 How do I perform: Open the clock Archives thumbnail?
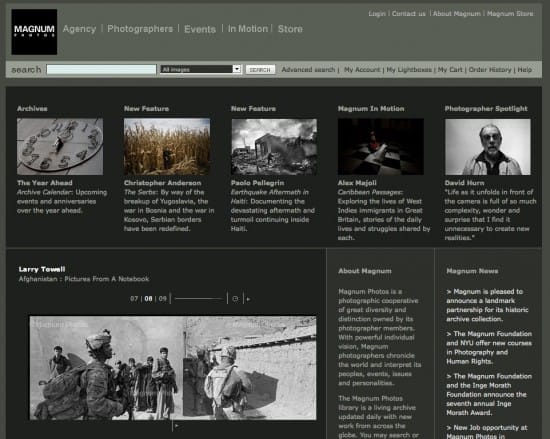[x=60, y=147]
